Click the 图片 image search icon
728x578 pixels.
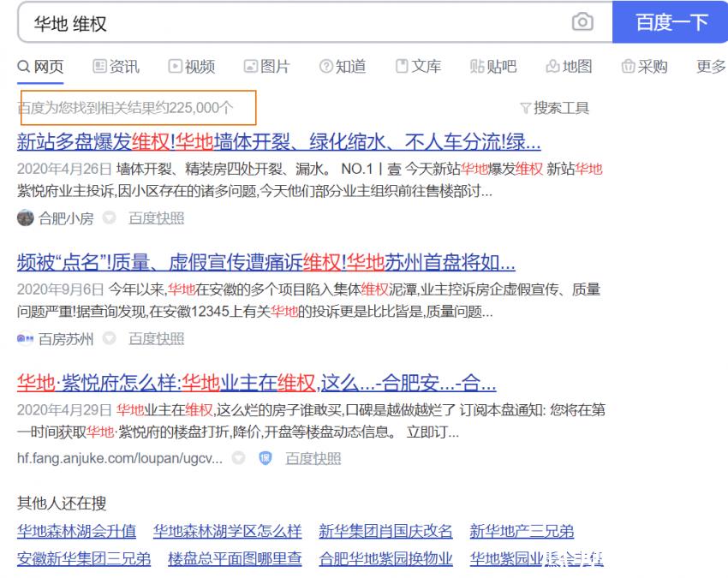(249, 66)
